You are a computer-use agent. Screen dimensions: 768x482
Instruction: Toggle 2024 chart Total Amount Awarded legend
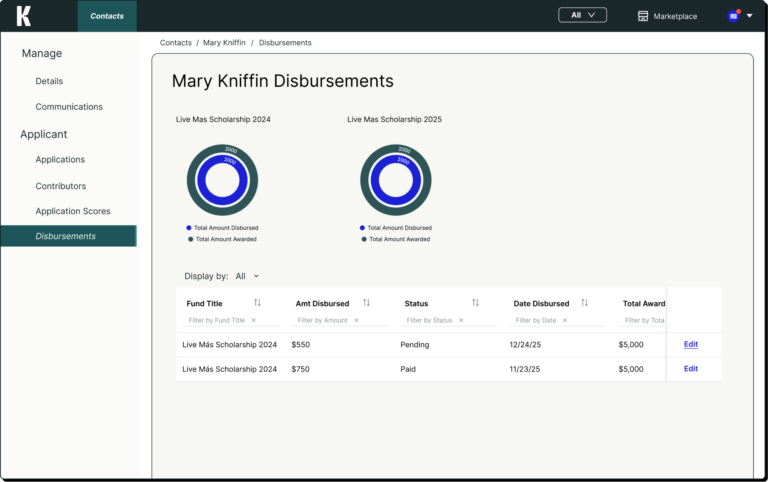(x=222, y=239)
